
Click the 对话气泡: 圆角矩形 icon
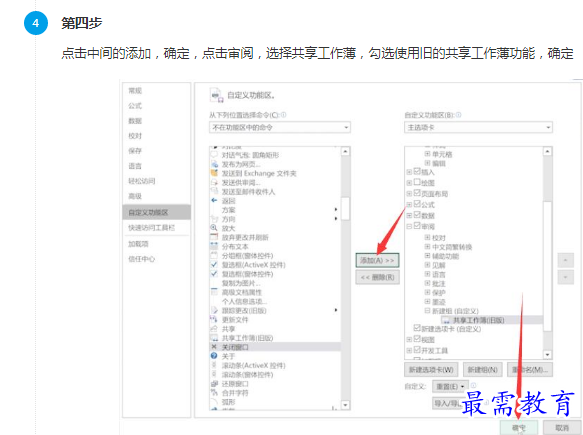214,155
